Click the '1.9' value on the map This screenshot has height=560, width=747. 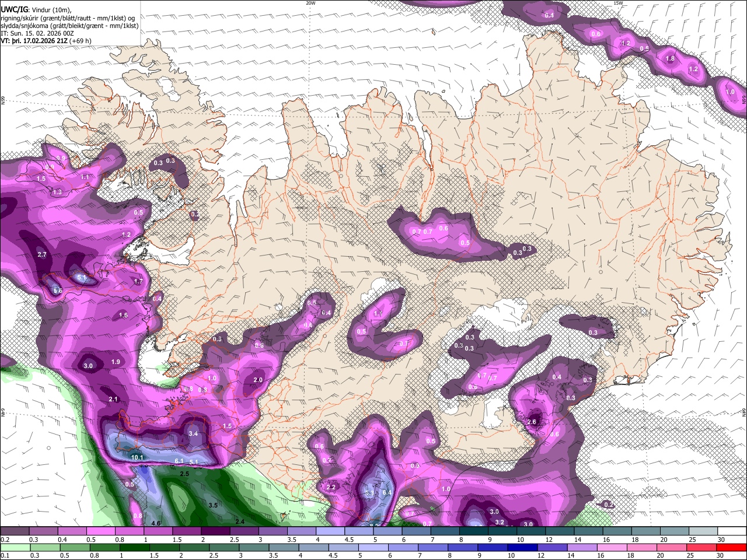click(116, 362)
